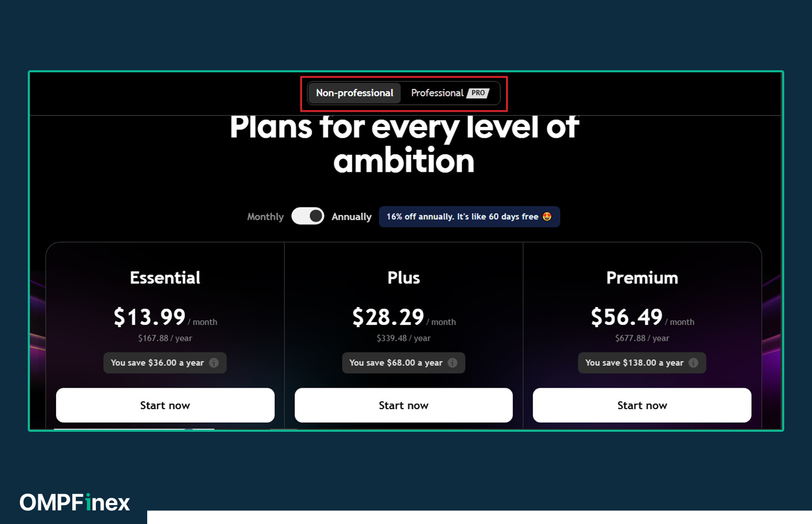Open info icon beside $68.00 savings
The image size is (812, 524).
tap(453, 363)
